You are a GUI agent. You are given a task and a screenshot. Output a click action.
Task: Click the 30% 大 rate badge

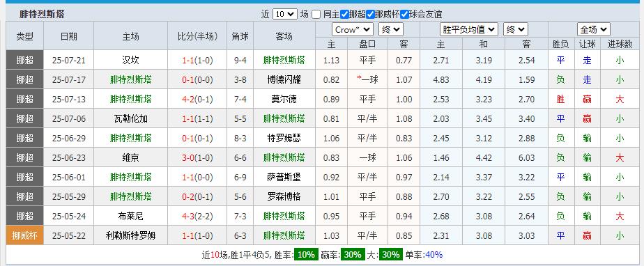(x=390, y=254)
